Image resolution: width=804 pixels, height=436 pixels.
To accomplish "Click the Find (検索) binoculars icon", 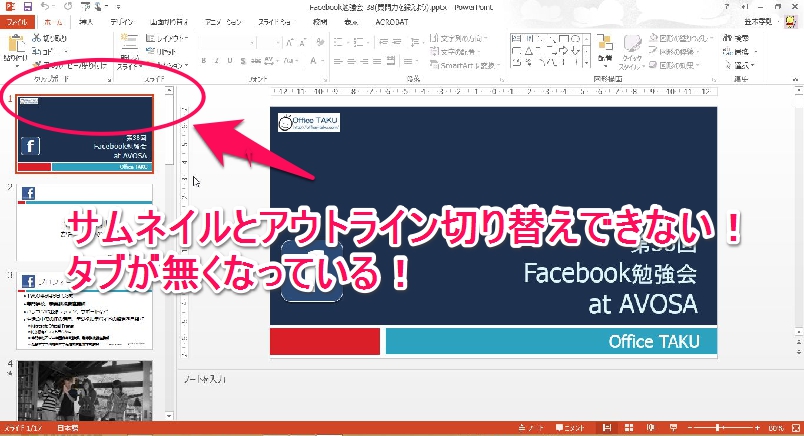I will click(728, 38).
